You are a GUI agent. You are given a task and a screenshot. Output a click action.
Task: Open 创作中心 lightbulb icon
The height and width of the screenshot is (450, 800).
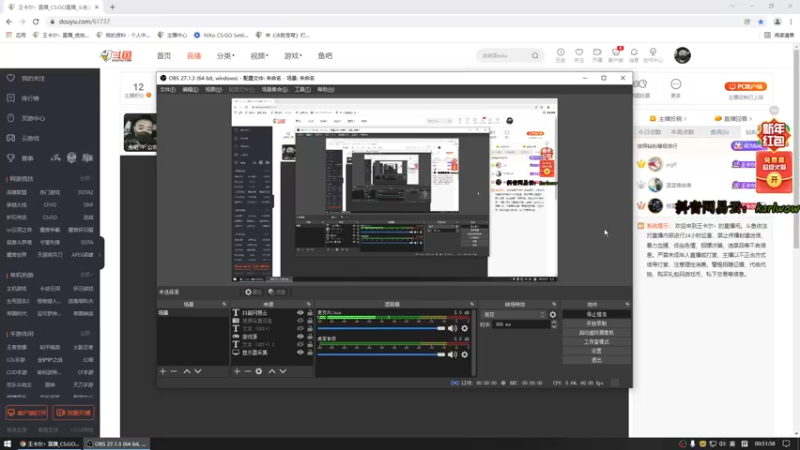tap(653, 55)
